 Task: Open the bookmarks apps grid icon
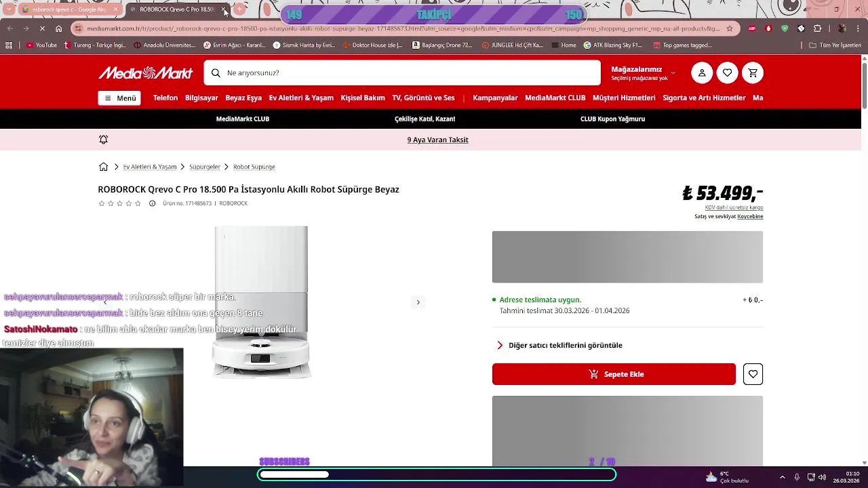(9, 45)
